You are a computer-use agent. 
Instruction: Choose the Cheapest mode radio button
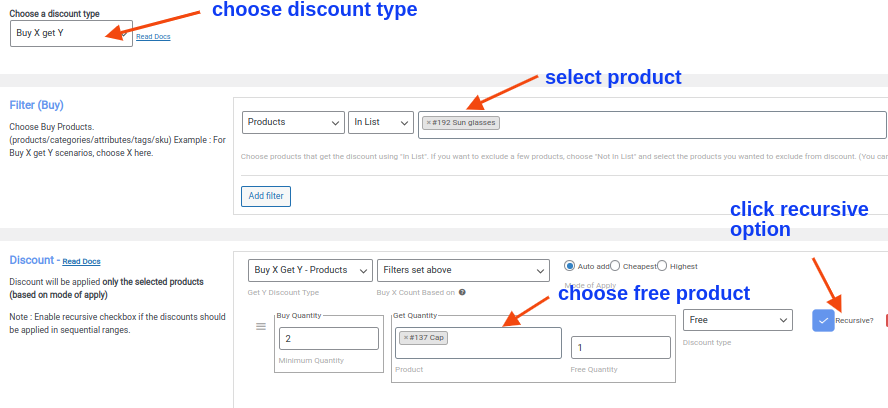tap(616, 266)
